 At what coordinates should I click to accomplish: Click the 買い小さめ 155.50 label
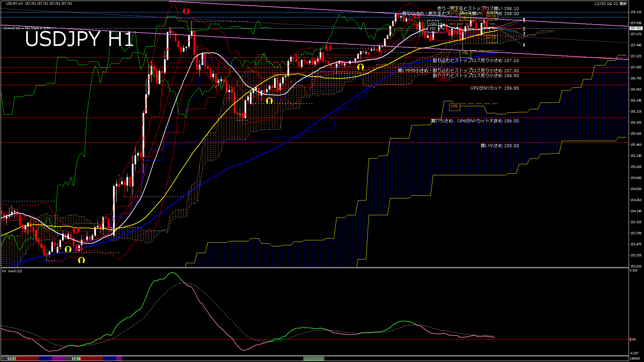499,146
